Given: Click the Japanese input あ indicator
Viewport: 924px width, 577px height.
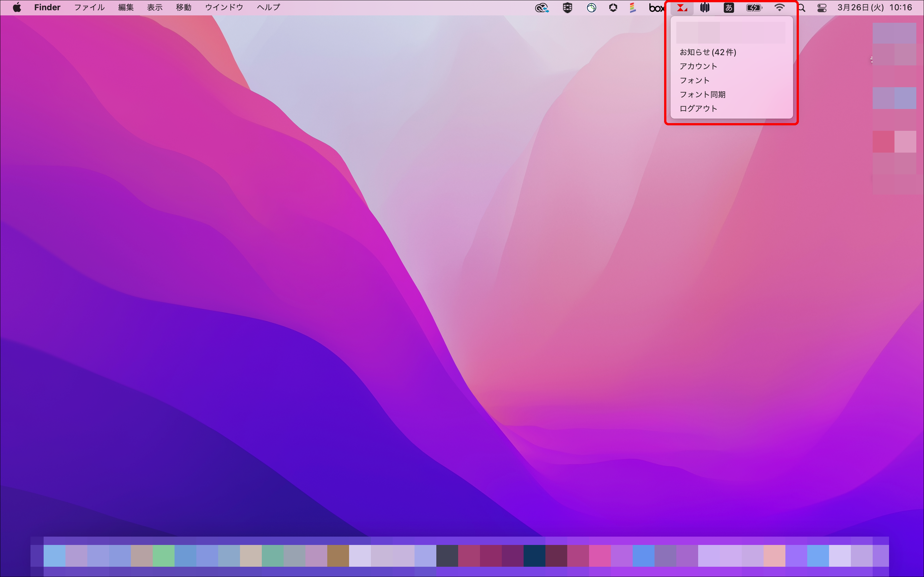Looking at the screenshot, I should click(x=729, y=8).
